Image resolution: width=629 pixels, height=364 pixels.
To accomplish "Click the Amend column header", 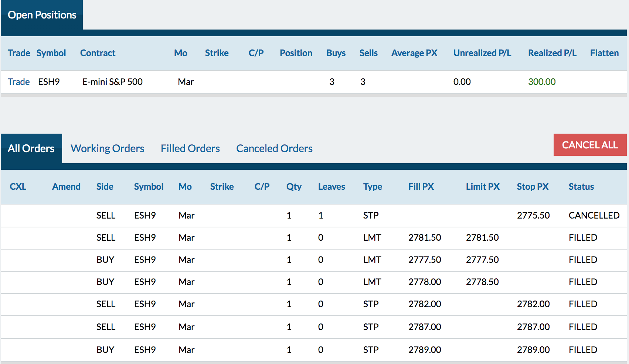I will 66,187.
